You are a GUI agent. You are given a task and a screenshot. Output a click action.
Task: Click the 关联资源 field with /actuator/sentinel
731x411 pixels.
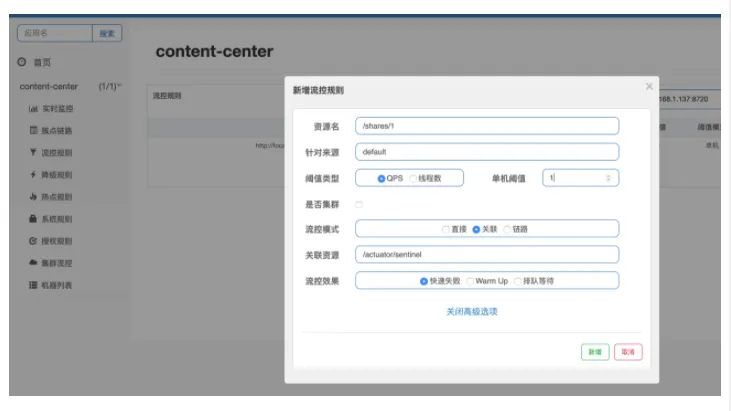tap(487, 254)
